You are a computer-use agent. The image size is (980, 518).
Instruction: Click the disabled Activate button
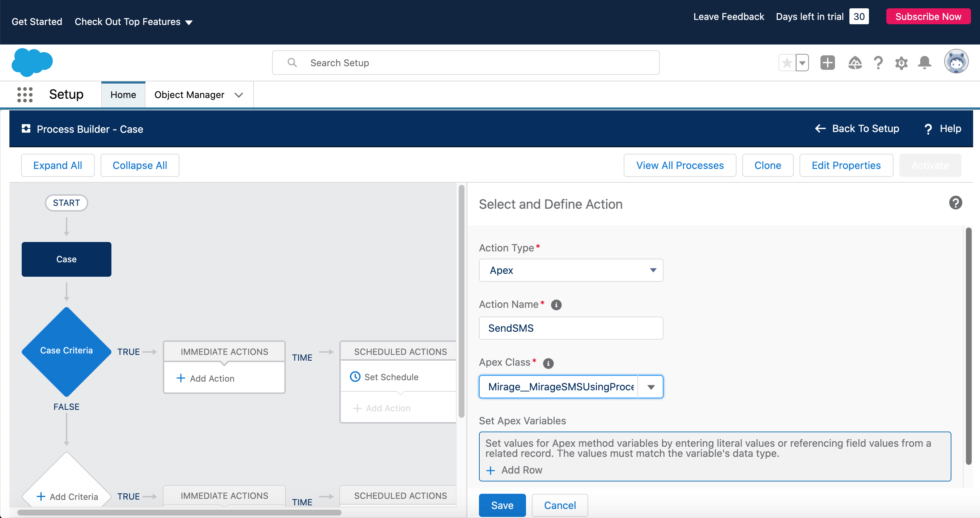(930, 165)
